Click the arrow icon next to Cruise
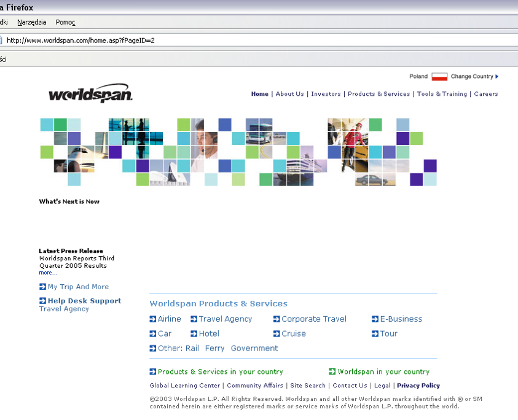The image size is (518, 420). 277,333
